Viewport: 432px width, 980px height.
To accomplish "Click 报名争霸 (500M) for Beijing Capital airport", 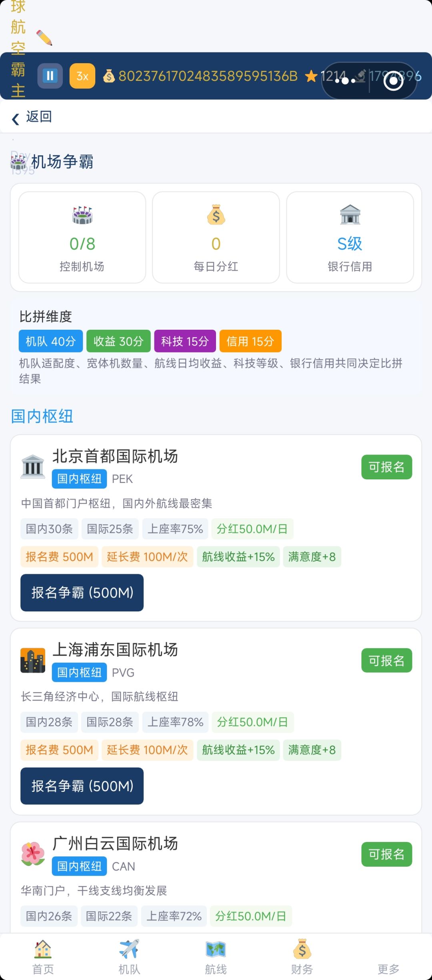I will (82, 593).
